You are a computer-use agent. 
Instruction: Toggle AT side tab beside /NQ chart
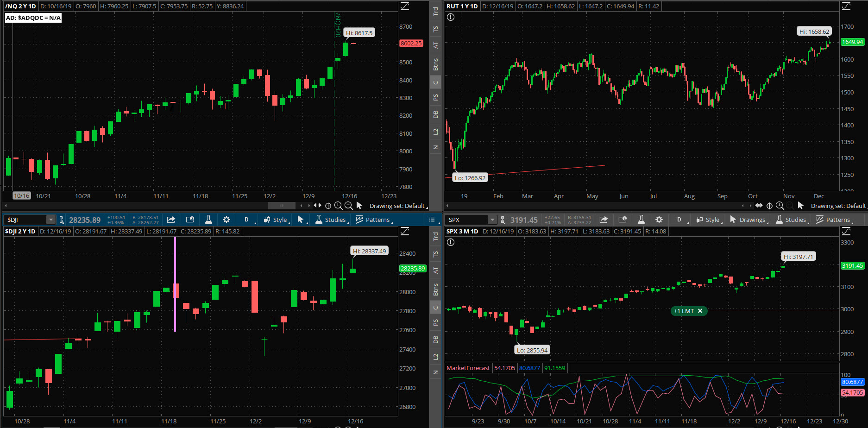435,45
